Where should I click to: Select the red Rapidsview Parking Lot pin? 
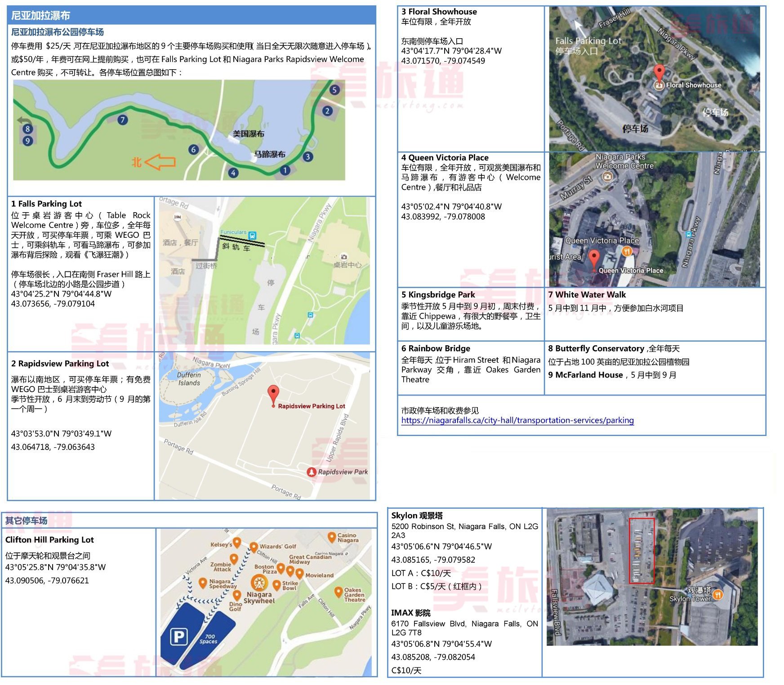273,395
